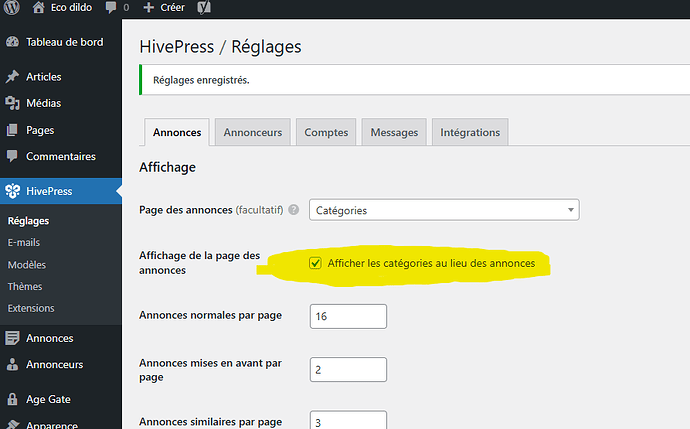Click the Réglages enregistrés notice text

pyautogui.click(x=201, y=80)
